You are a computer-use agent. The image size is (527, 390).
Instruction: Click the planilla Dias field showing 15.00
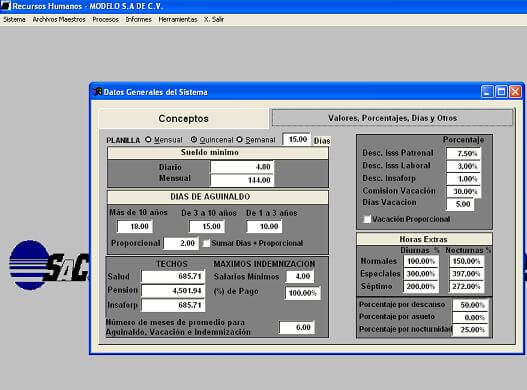[296, 139]
